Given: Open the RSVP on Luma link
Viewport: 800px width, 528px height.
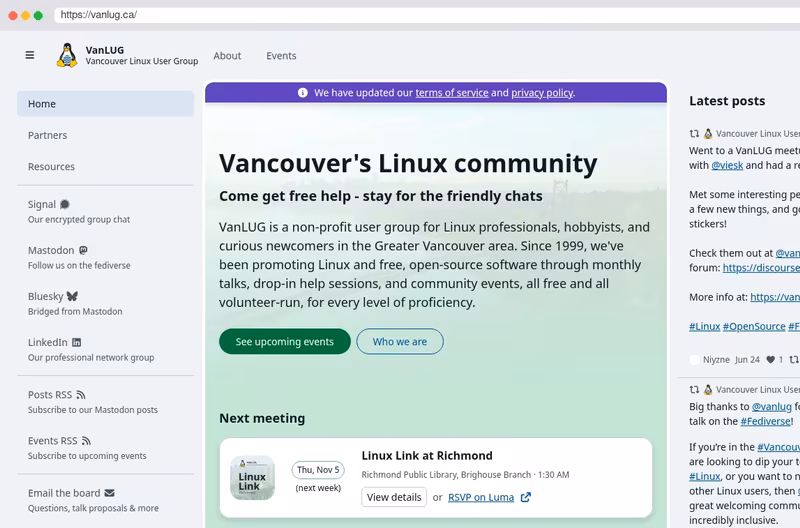Looking at the screenshot, I should coord(481,497).
